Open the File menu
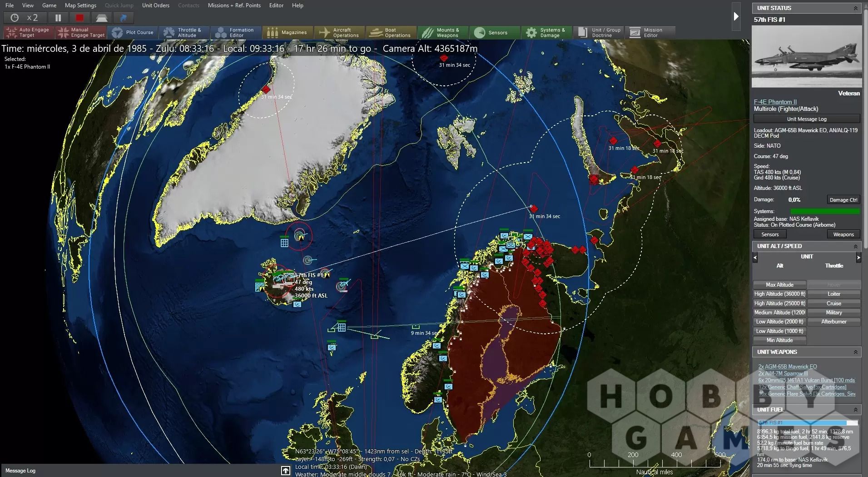868x477 pixels. click(x=9, y=5)
